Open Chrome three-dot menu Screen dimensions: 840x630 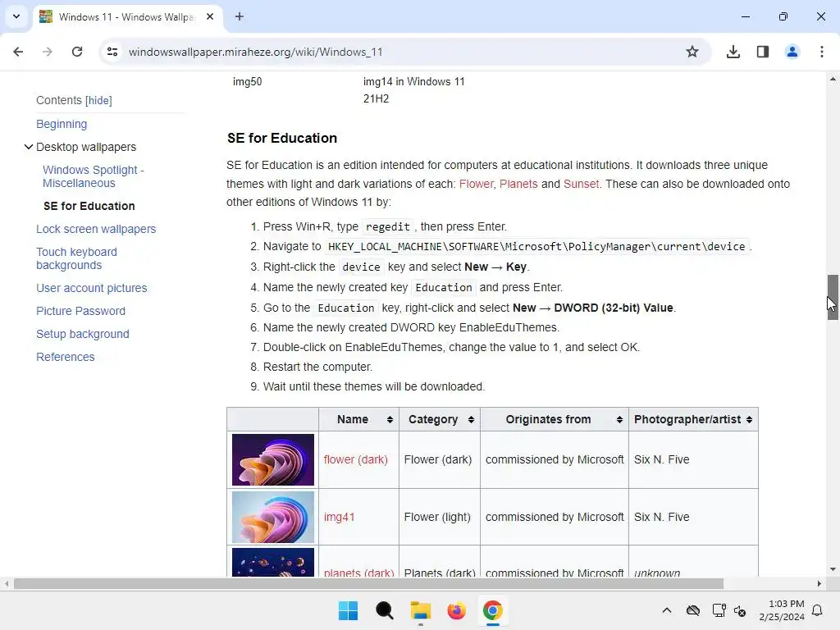coord(822,52)
